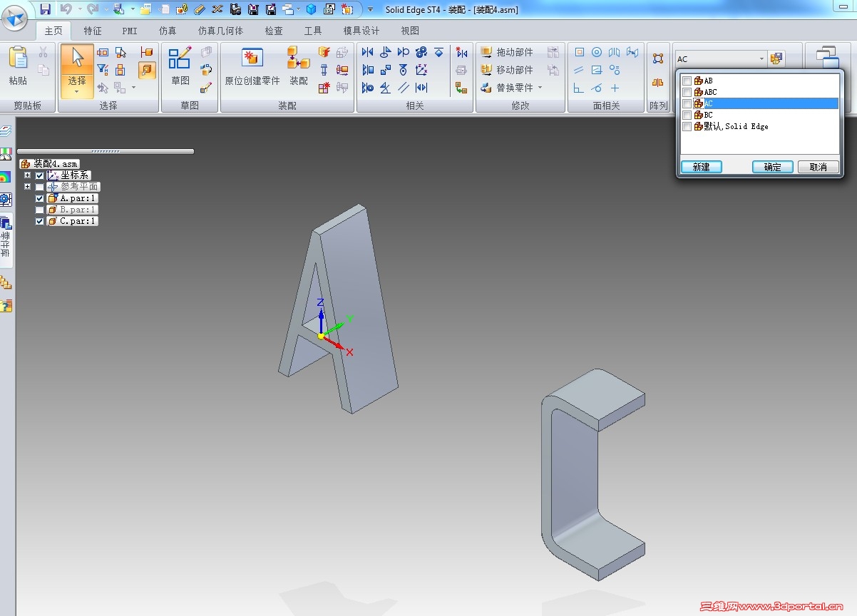Click the 新建 button
857x616 pixels.
click(x=702, y=167)
